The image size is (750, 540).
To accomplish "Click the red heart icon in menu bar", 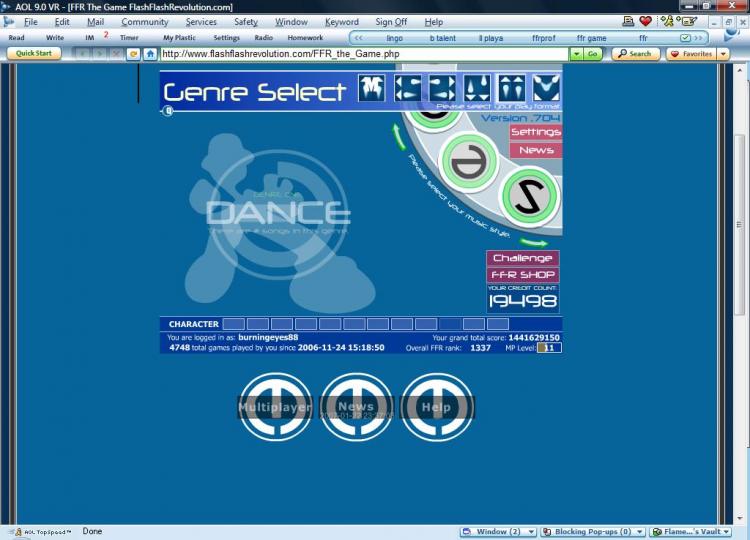I will pyautogui.click(x=645, y=21).
